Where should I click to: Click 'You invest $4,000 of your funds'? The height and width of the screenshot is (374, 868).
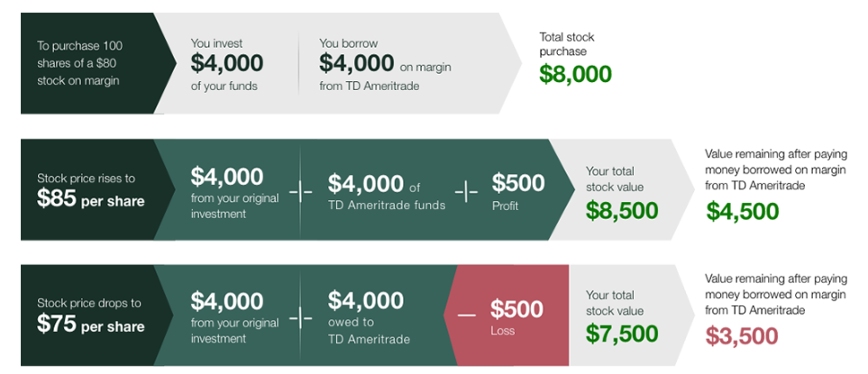[227, 64]
